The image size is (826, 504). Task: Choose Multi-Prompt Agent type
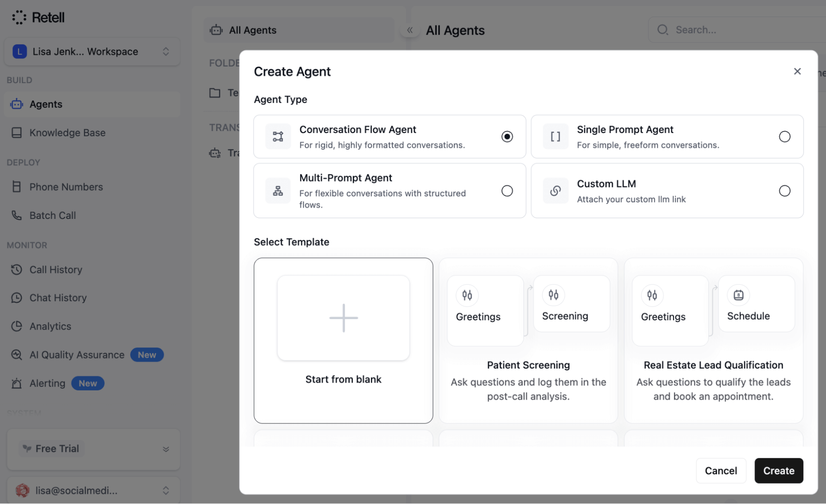(507, 190)
